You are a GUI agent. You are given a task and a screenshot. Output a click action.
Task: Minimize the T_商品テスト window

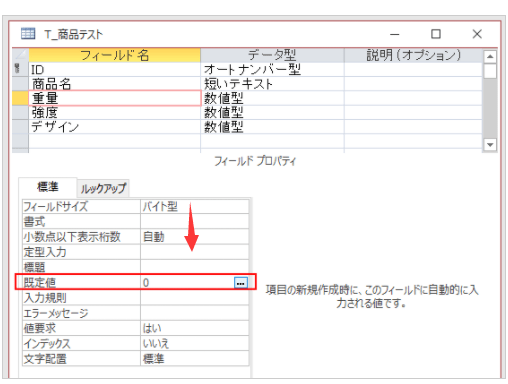(x=395, y=34)
